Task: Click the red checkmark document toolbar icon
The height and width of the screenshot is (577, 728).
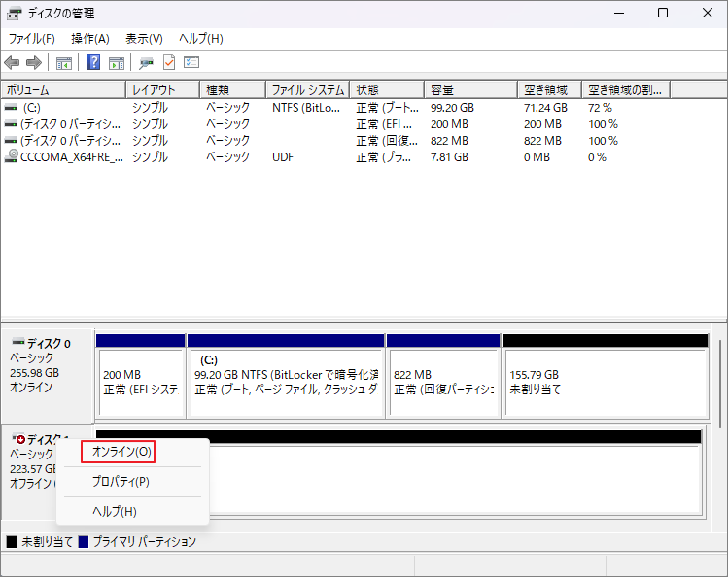Action: pyautogui.click(x=169, y=62)
